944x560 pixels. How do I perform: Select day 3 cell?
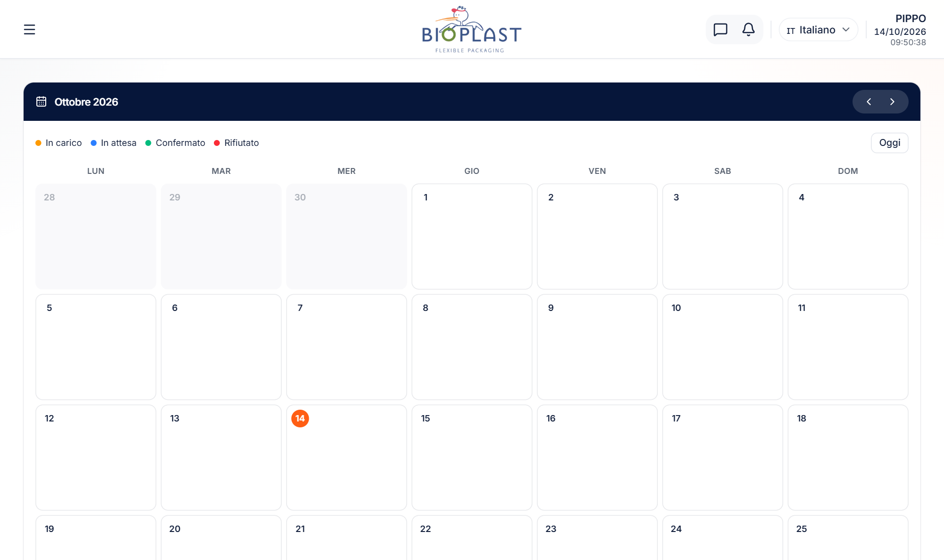pos(723,236)
